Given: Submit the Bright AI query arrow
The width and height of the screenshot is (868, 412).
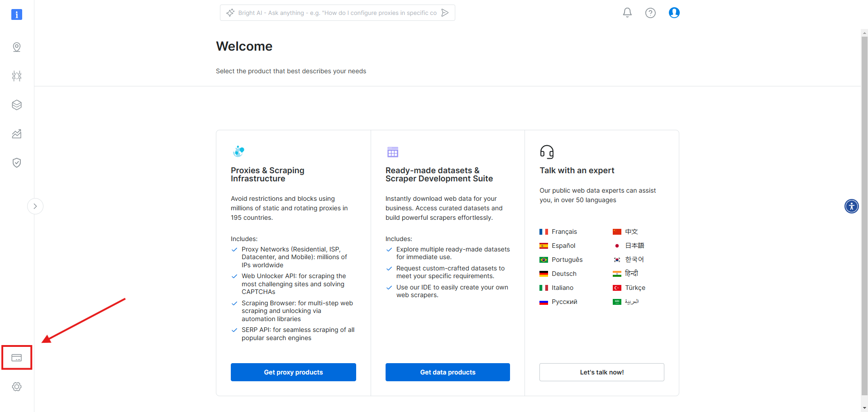Looking at the screenshot, I should [x=445, y=13].
